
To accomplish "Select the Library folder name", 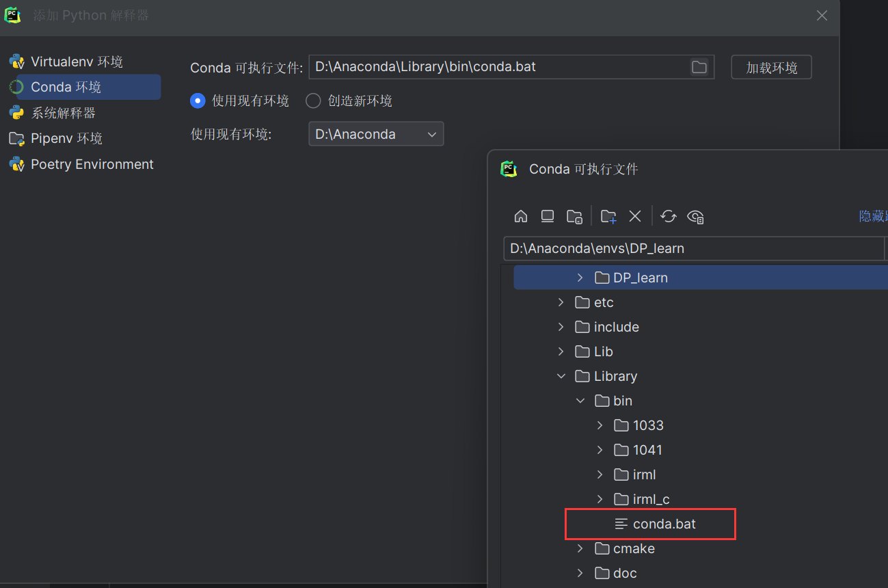I will click(x=615, y=376).
